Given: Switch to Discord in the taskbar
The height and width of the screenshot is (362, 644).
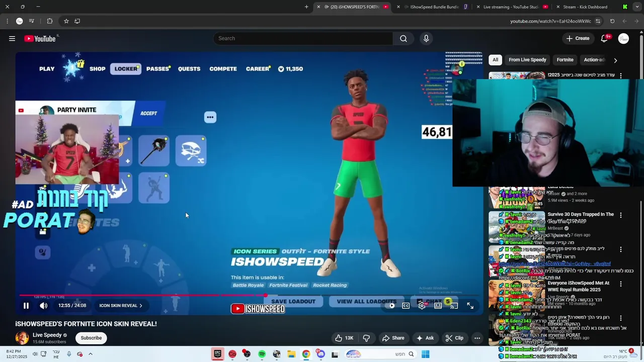Looking at the screenshot, I should pyautogui.click(x=320, y=354).
